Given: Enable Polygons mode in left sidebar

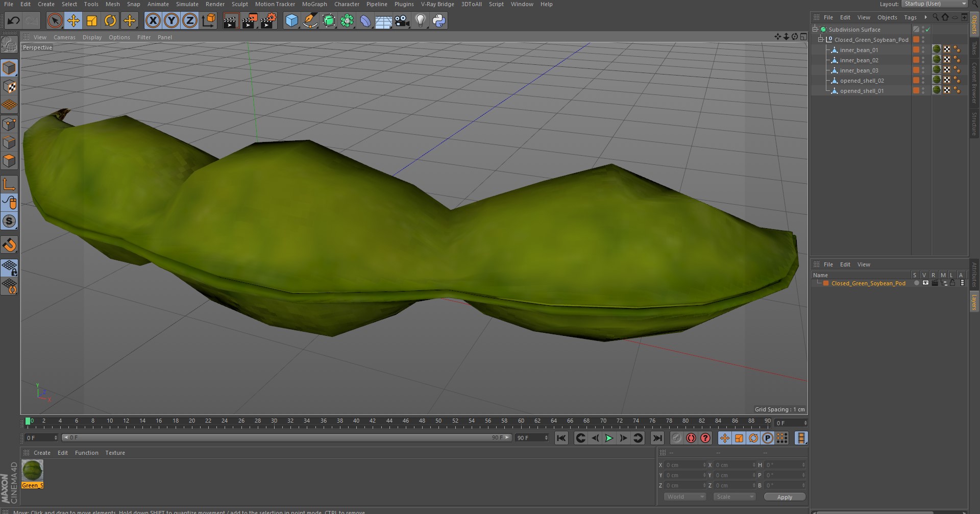Looking at the screenshot, I should coord(9,161).
